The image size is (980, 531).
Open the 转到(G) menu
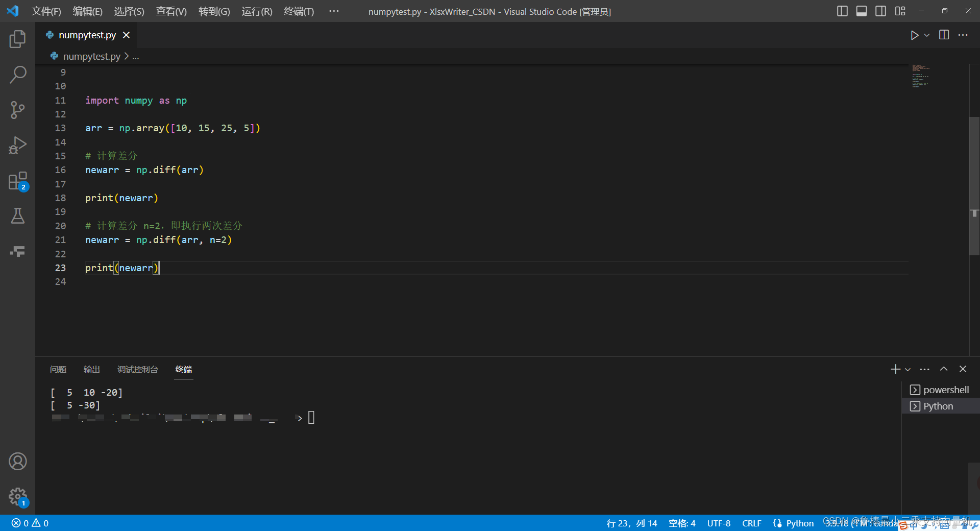click(214, 11)
